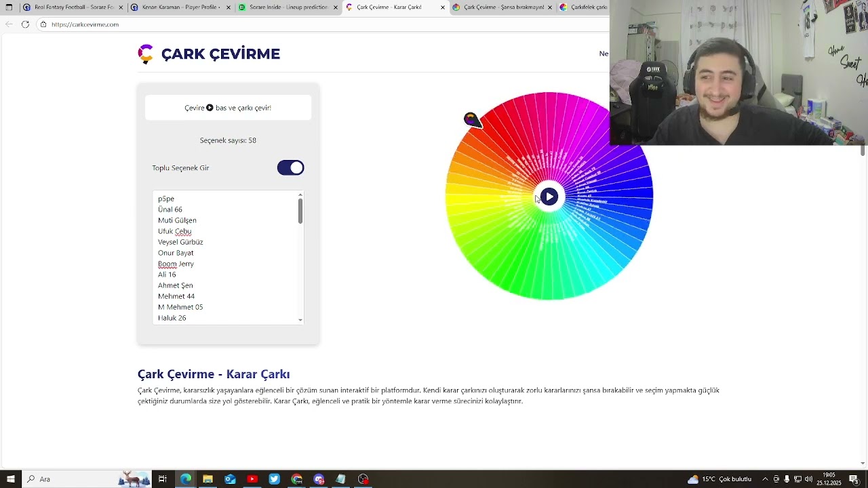The image size is (868, 488).
Task: Click the address bar with carkcevirme.com
Action: pyautogui.click(x=322, y=24)
